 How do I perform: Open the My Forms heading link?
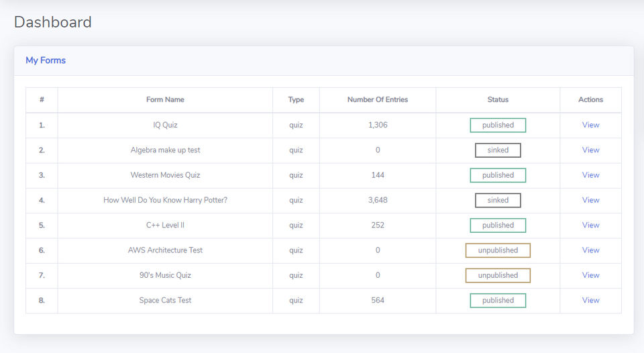click(x=46, y=60)
